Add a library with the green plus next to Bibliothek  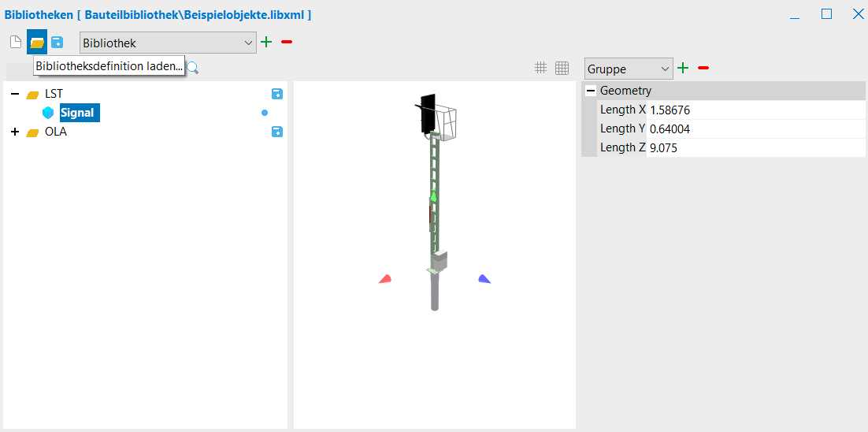[266, 42]
